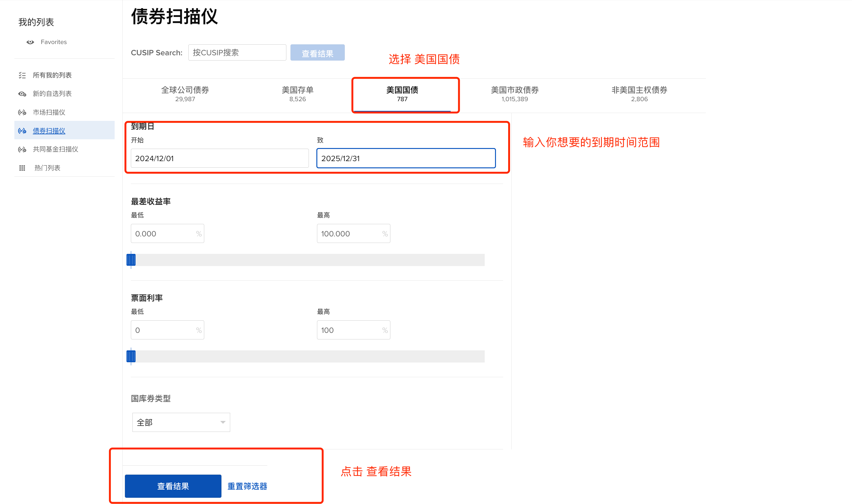852x504 pixels.
Task: Open 所有我的列表 in sidebar
Action: pos(52,75)
